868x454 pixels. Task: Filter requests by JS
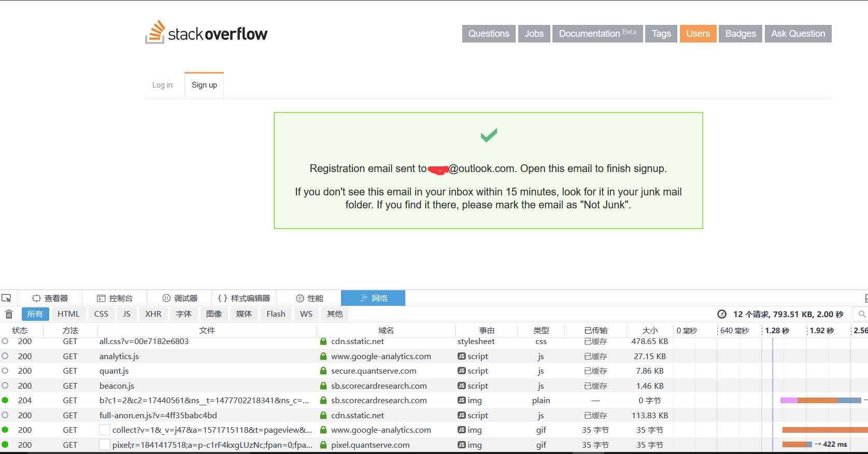pyautogui.click(x=126, y=314)
